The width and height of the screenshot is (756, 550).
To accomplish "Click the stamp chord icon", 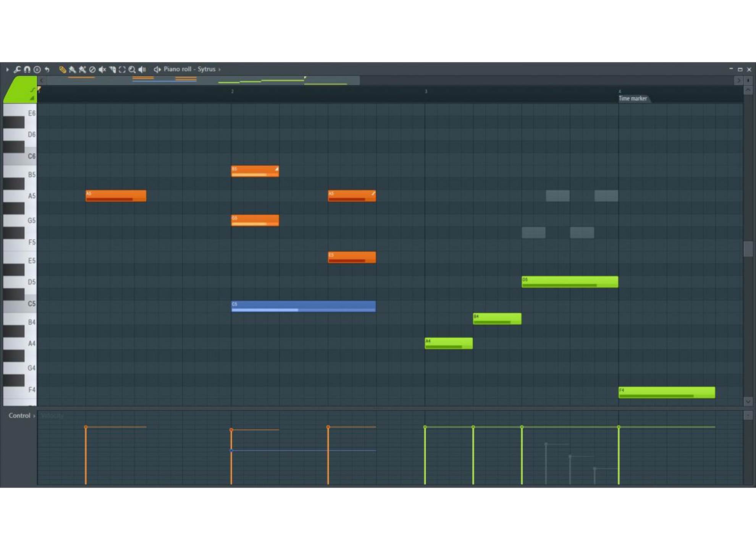I will click(37, 70).
